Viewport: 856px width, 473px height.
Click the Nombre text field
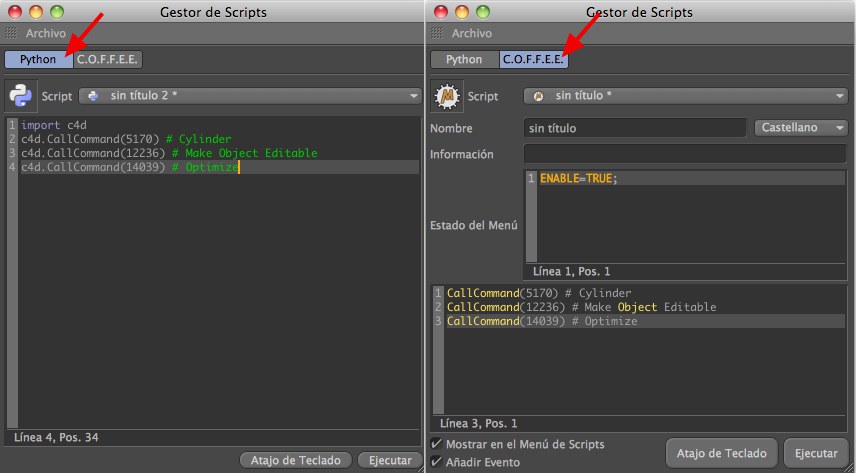coord(634,128)
